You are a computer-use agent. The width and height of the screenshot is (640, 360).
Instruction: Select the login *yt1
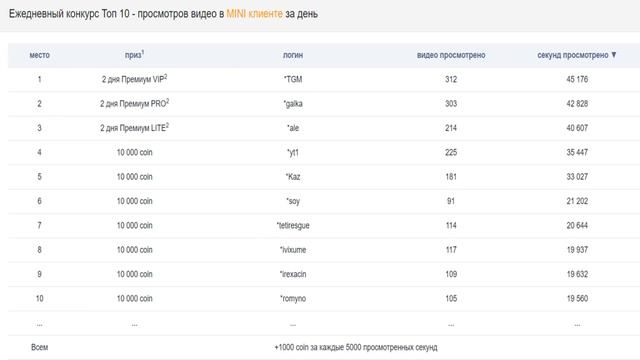tap(293, 153)
